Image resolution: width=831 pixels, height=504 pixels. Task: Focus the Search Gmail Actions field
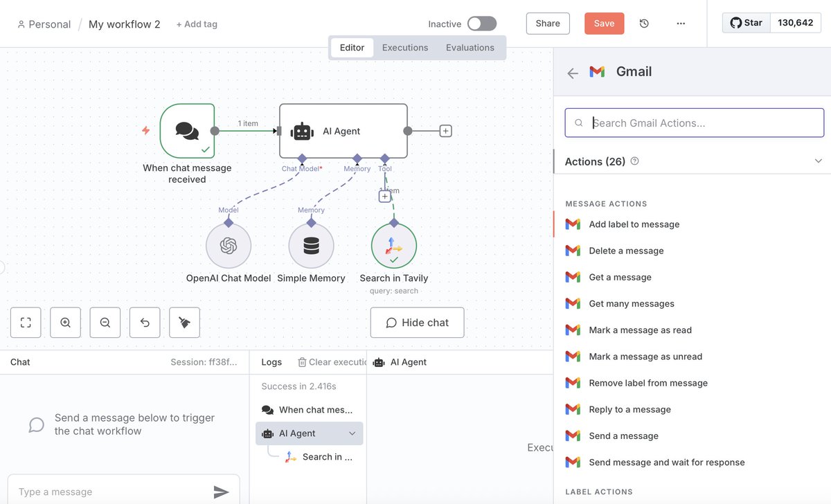click(695, 123)
